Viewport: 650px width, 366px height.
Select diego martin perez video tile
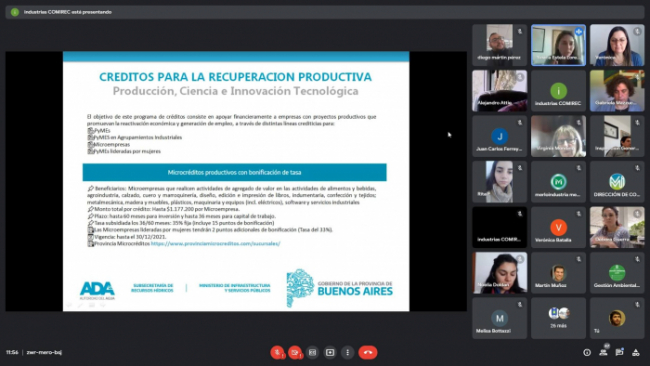click(500, 45)
